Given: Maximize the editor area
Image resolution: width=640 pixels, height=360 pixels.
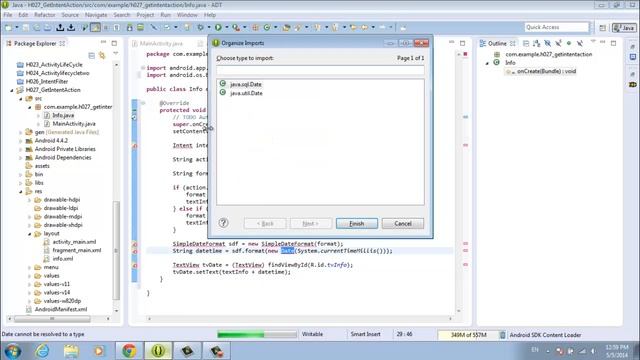Looking at the screenshot, I should (462, 43).
